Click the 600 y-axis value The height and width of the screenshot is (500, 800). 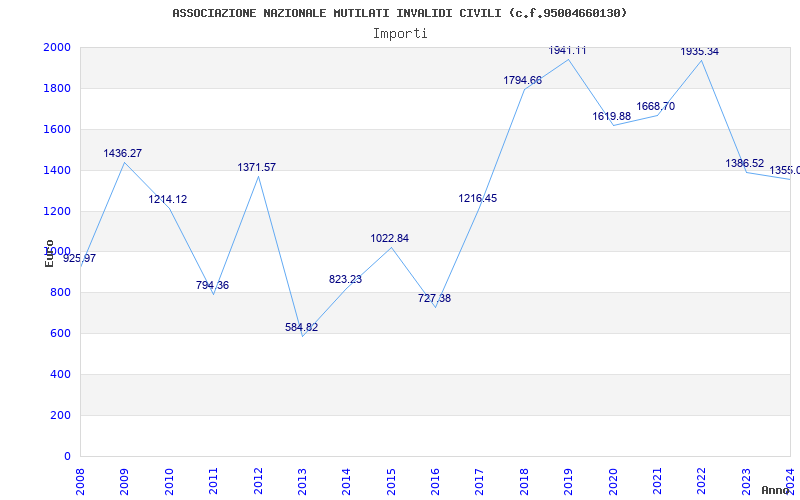coord(61,333)
